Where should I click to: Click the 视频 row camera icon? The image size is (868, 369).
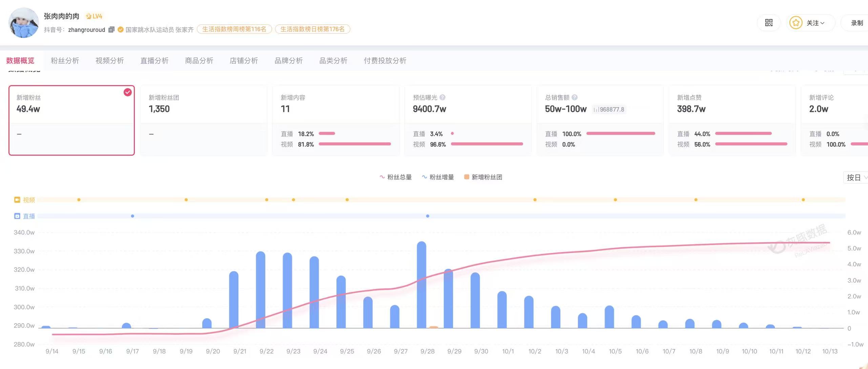(x=17, y=200)
